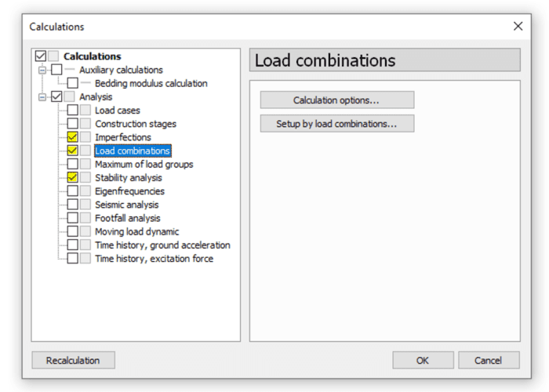549x392 pixels.
Task: Uncheck the Stability analysis checkbox
Action: pos(72,177)
